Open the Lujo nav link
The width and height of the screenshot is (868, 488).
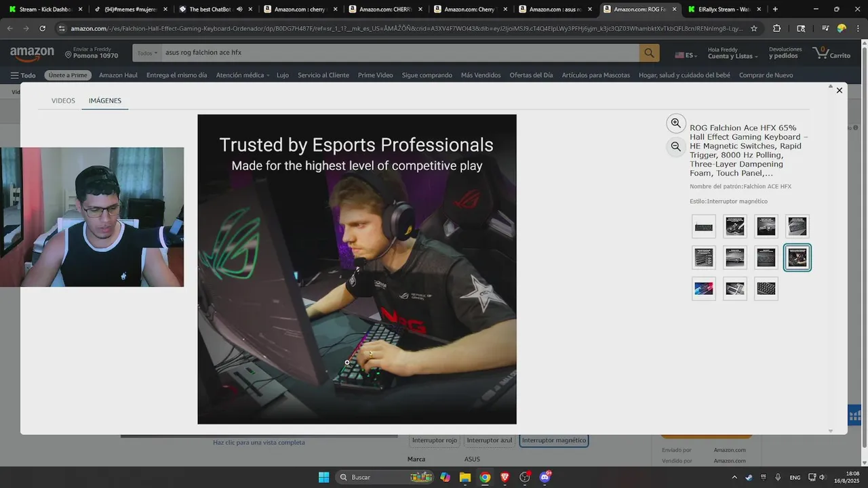[x=283, y=75]
